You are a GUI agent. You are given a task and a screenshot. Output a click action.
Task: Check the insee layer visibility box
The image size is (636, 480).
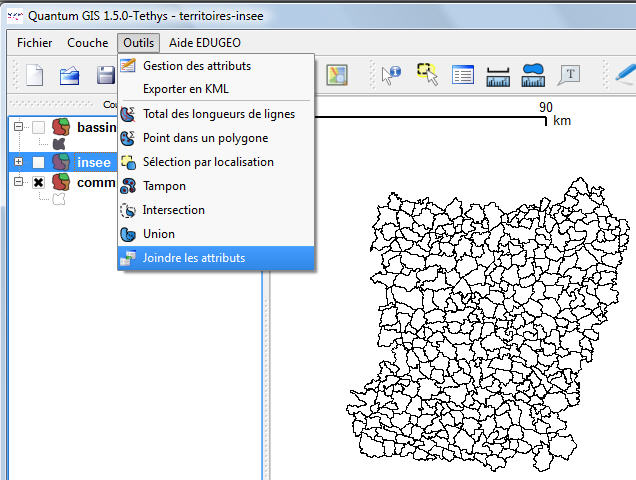(x=38, y=162)
